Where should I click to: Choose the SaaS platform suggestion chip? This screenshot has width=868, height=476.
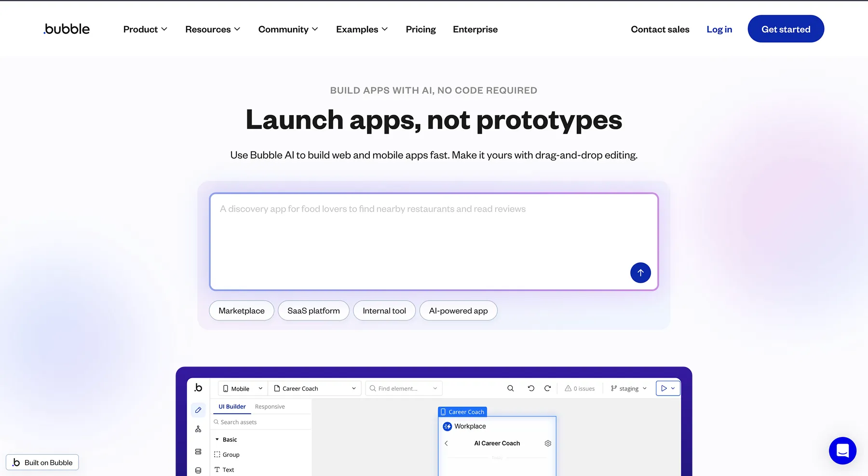[313, 311]
